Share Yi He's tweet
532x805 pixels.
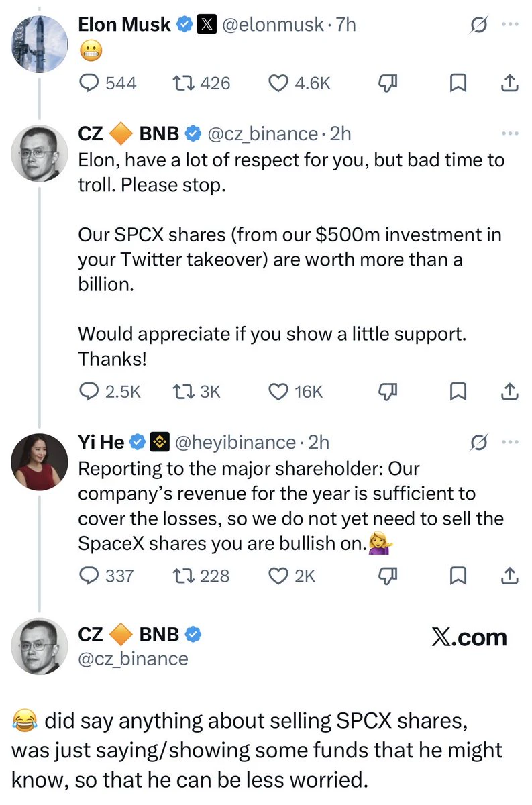coord(509,575)
